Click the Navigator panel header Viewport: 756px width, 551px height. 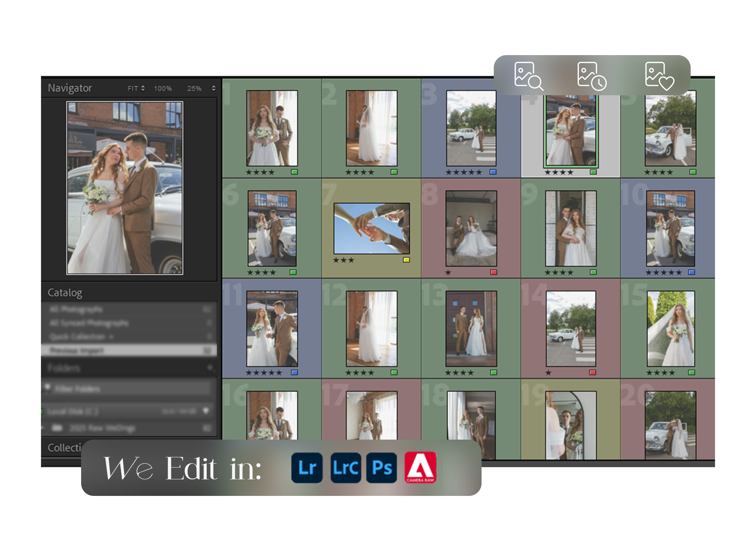point(70,88)
